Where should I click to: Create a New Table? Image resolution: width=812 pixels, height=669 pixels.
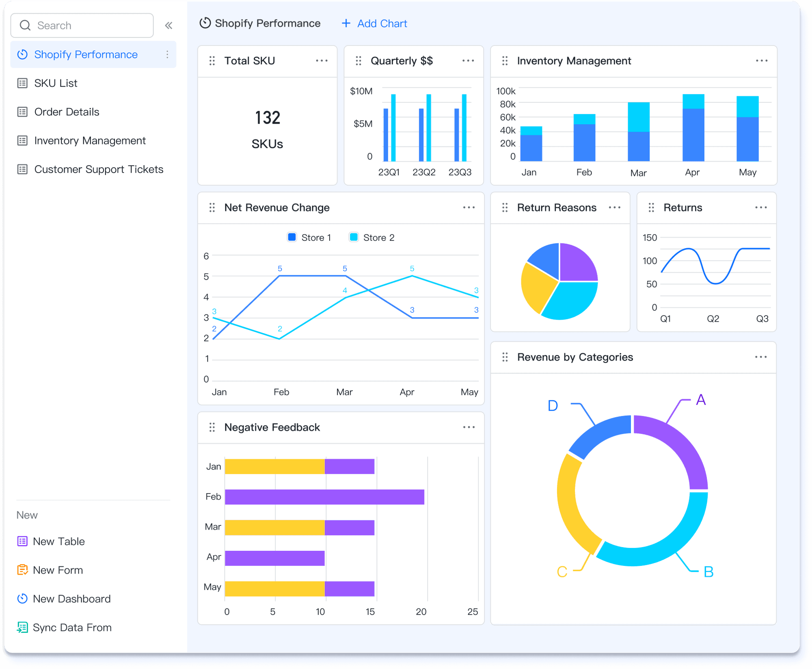point(59,541)
